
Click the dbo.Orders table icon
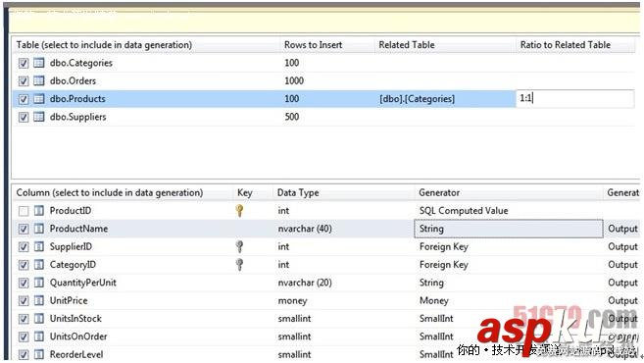pyautogui.click(x=39, y=81)
